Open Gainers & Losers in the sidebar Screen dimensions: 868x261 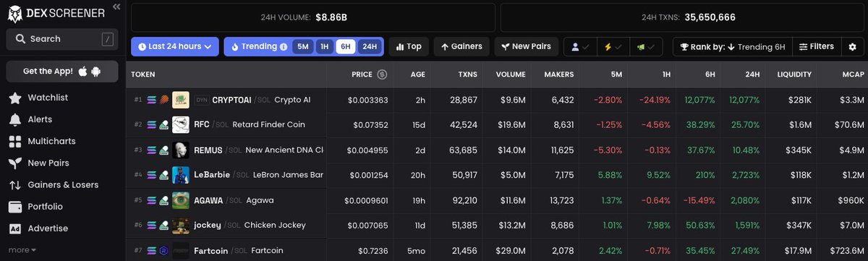[x=62, y=184]
